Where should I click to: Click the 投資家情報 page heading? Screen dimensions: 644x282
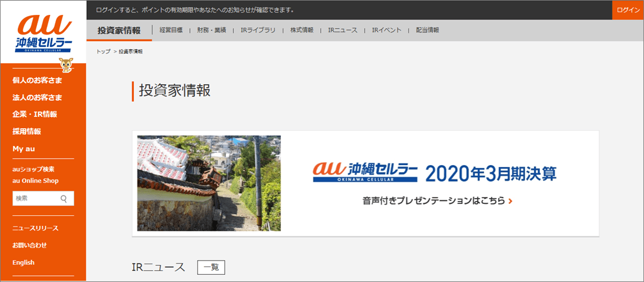[x=175, y=91]
